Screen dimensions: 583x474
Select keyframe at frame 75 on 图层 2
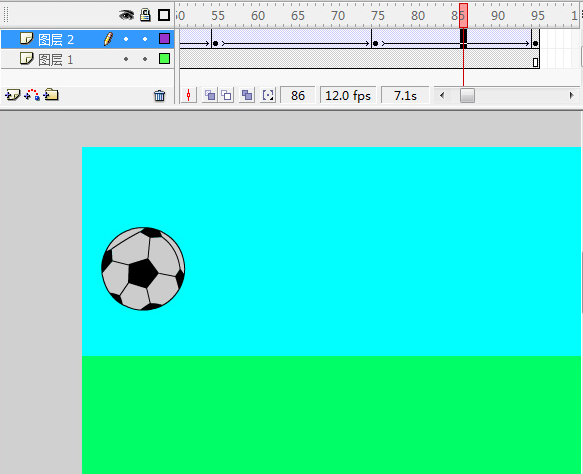(x=375, y=43)
